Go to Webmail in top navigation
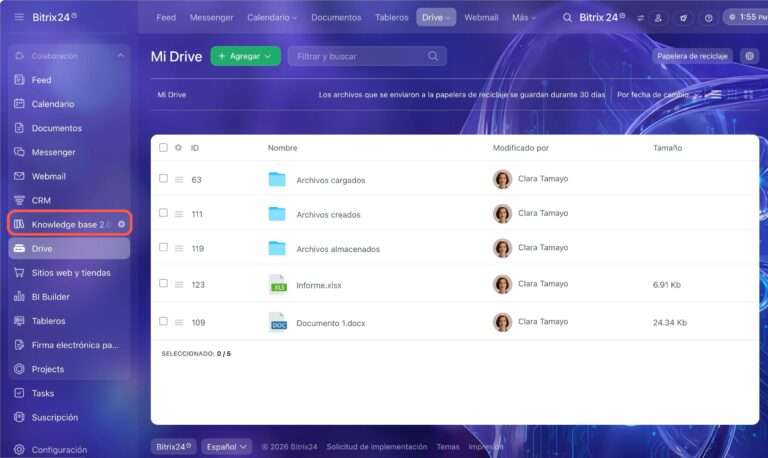The width and height of the screenshot is (768, 458). [481, 18]
